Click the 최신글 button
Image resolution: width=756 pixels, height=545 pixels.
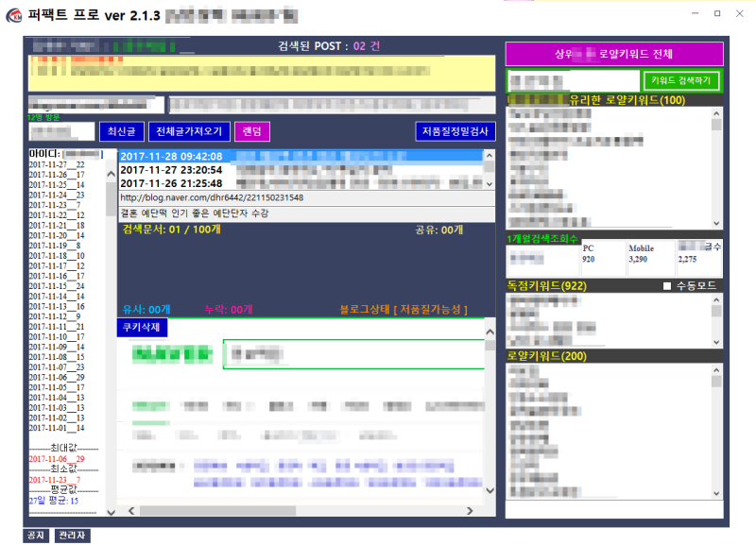[x=122, y=131]
